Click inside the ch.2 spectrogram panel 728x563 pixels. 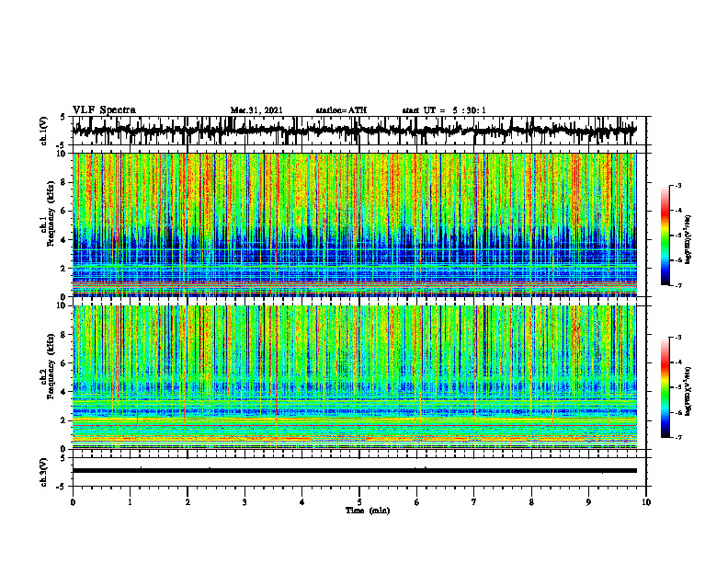click(x=358, y=377)
